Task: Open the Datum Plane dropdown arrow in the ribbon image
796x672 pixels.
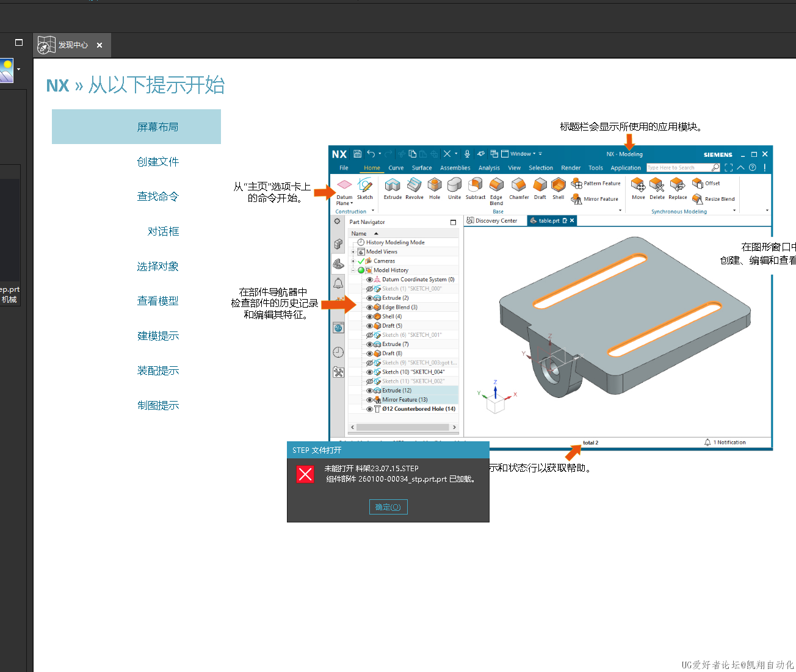Action: pyautogui.click(x=352, y=203)
